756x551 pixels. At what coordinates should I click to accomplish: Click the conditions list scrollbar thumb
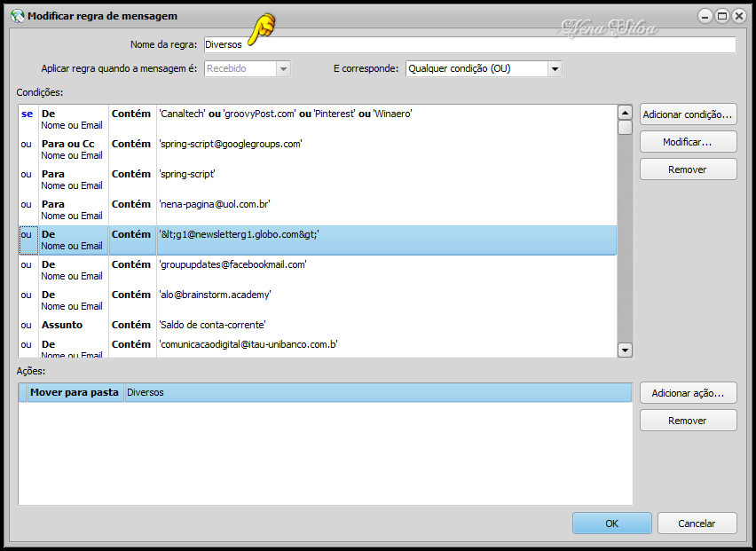coord(625,128)
